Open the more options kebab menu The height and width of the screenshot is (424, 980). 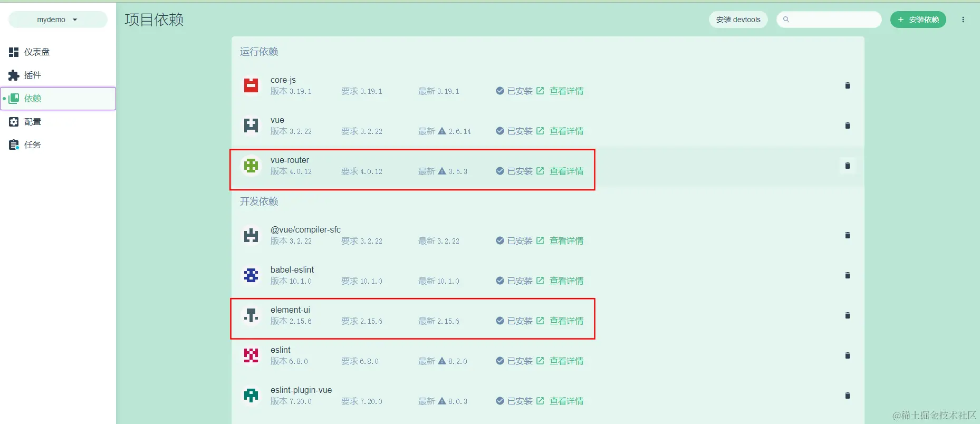tap(963, 20)
